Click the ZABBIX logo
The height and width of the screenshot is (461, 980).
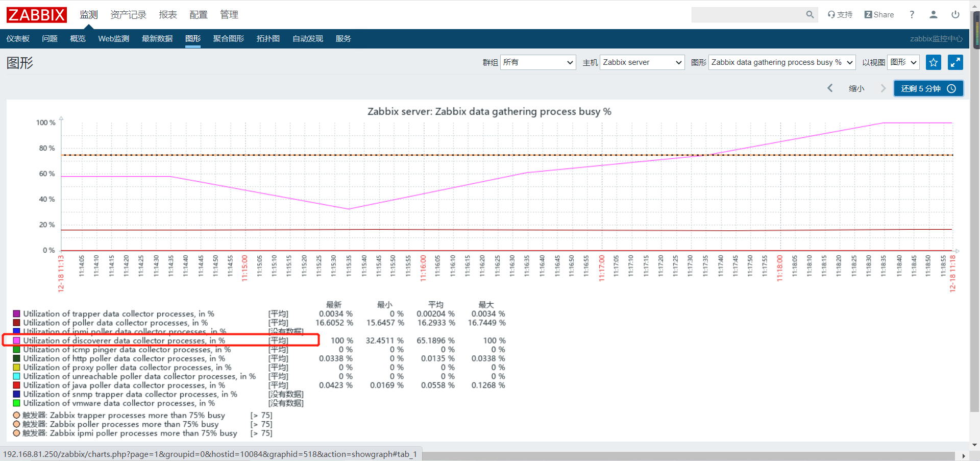[x=37, y=15]
